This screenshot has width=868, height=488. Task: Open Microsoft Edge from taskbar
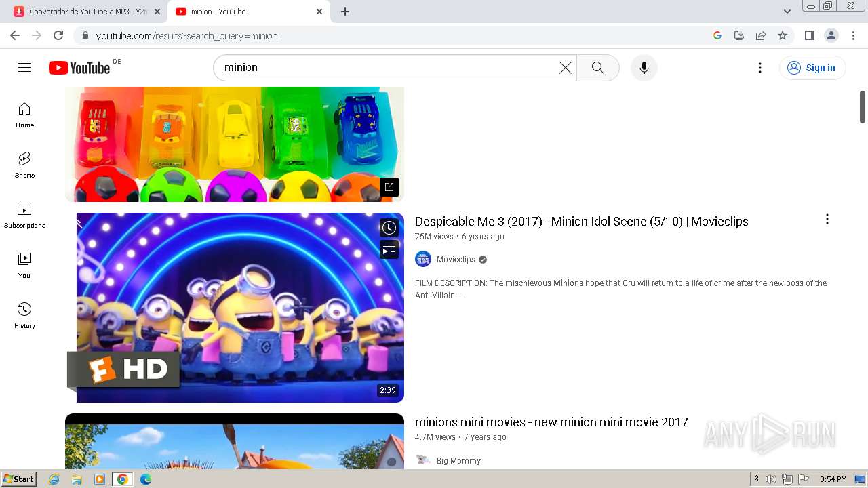145,479
